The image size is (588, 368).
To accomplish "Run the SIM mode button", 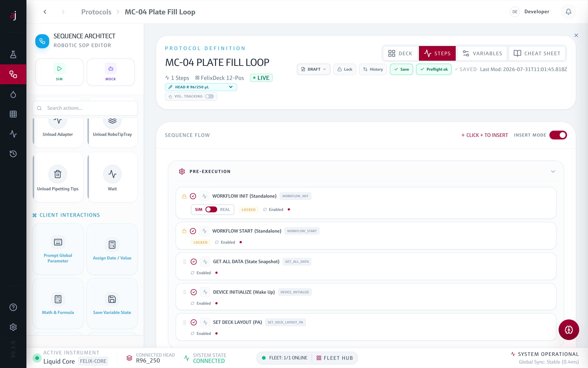I will 59,72.
